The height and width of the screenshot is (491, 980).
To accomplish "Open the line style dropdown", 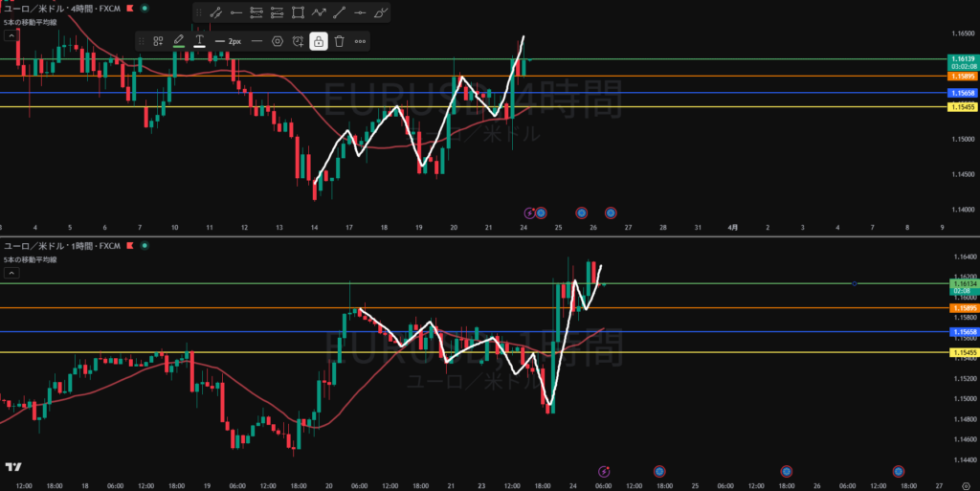I will (256, 41).
